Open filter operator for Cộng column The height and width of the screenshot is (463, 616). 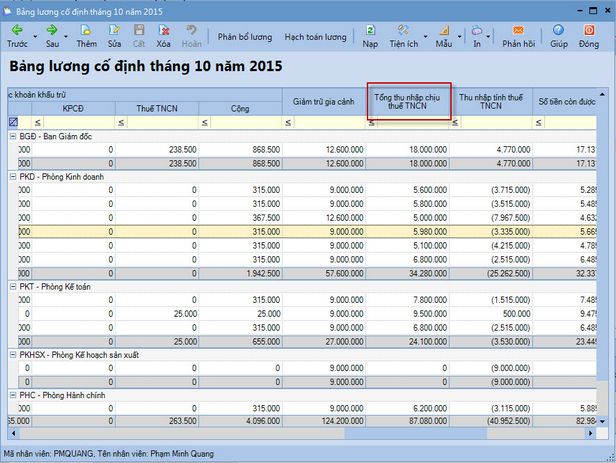point(205,123)
